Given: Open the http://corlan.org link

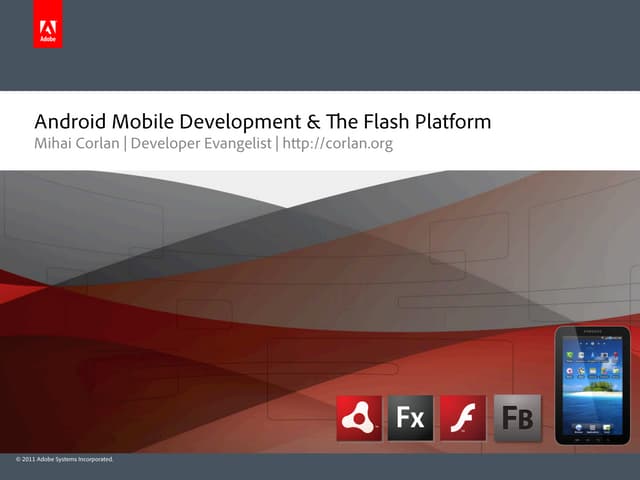Looking at the screenshot, I should (337, 145).
